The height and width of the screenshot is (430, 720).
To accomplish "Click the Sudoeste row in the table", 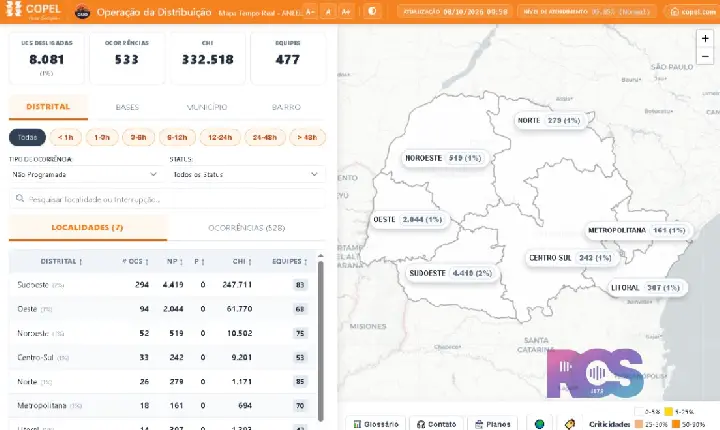I will [163, 285].
